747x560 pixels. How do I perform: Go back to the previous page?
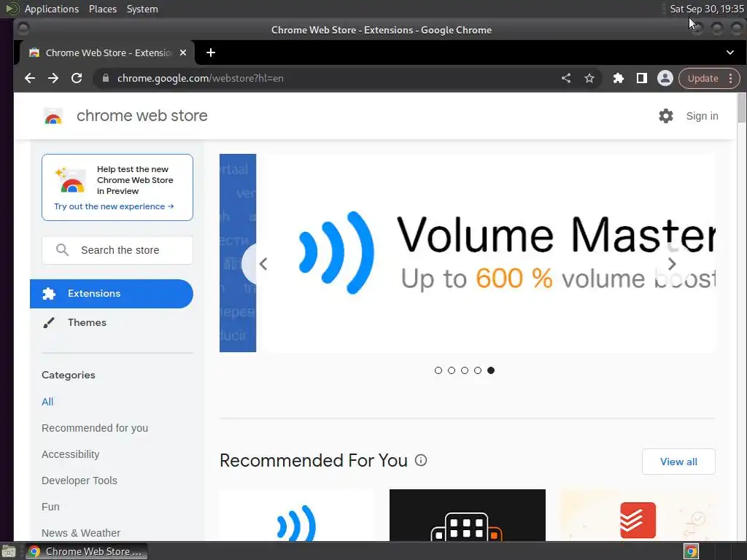pos(29,78)
